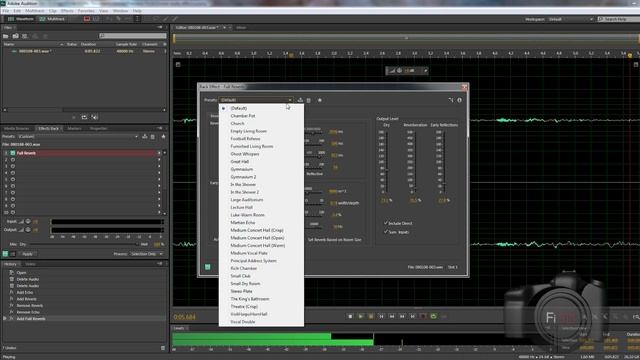The height and width of the screenshot is (360, 640).
Task: Click the Search Help field
Action: pos(618,19)
